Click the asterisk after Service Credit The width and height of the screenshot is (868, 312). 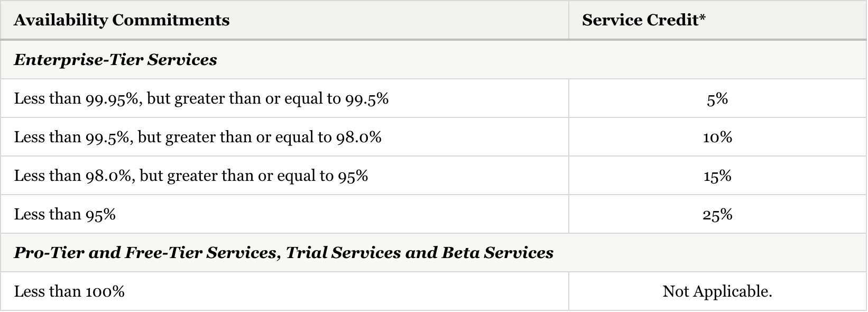(703, 18)
